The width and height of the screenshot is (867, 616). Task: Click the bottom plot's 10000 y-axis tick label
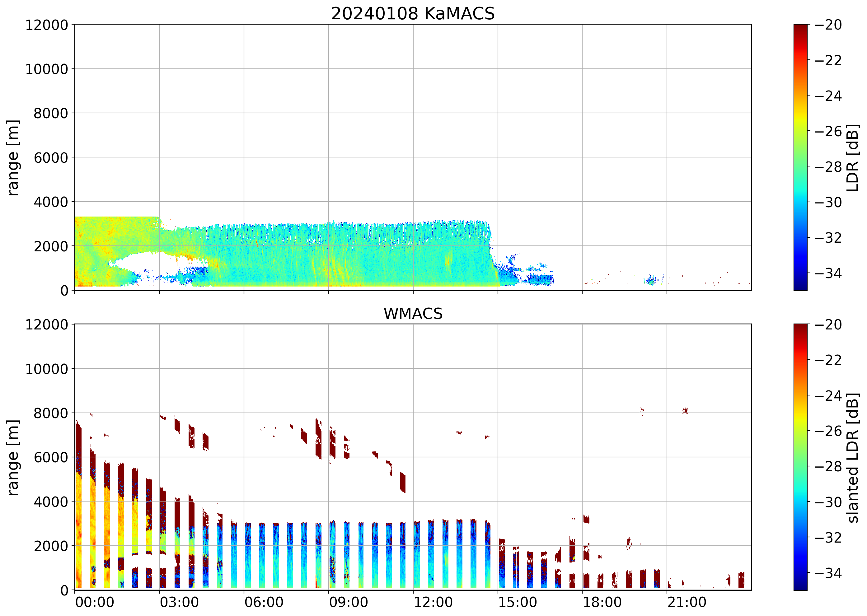point(47,369)
